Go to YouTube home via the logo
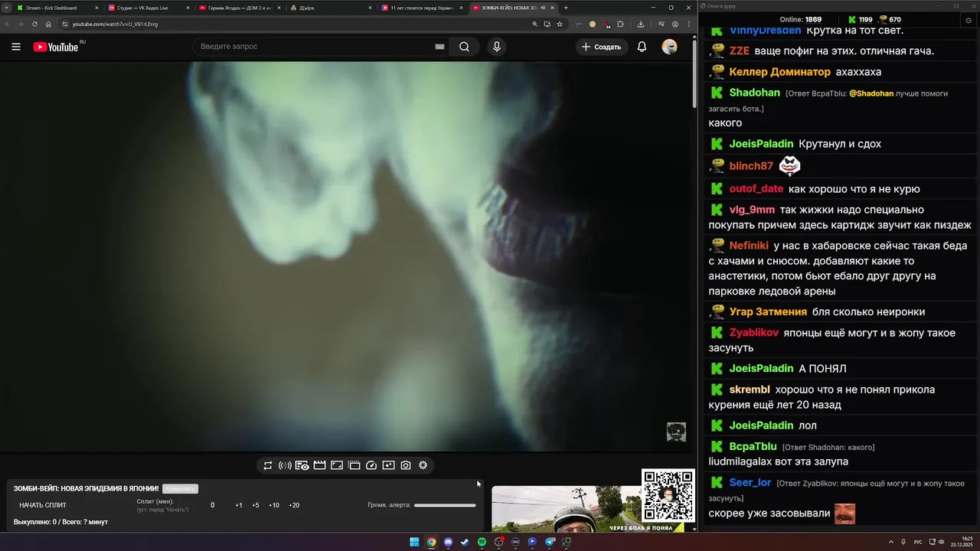 pos(56,47)
